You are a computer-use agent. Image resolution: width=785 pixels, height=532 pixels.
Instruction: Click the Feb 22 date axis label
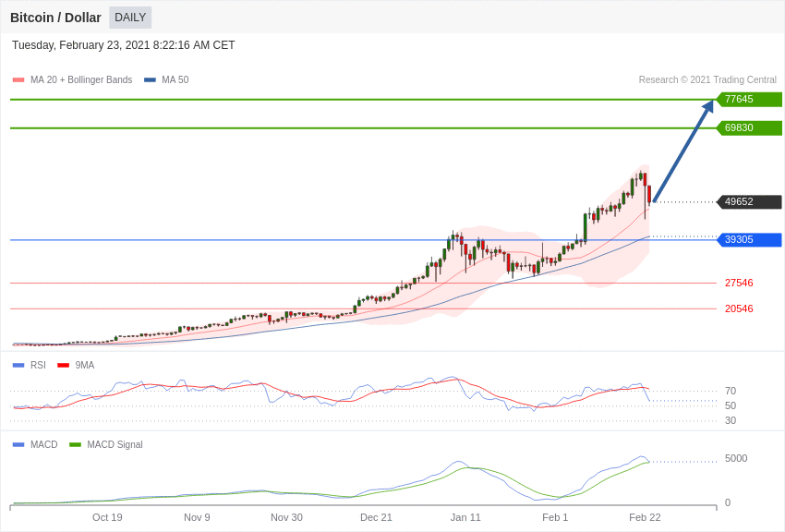(645, 517)
